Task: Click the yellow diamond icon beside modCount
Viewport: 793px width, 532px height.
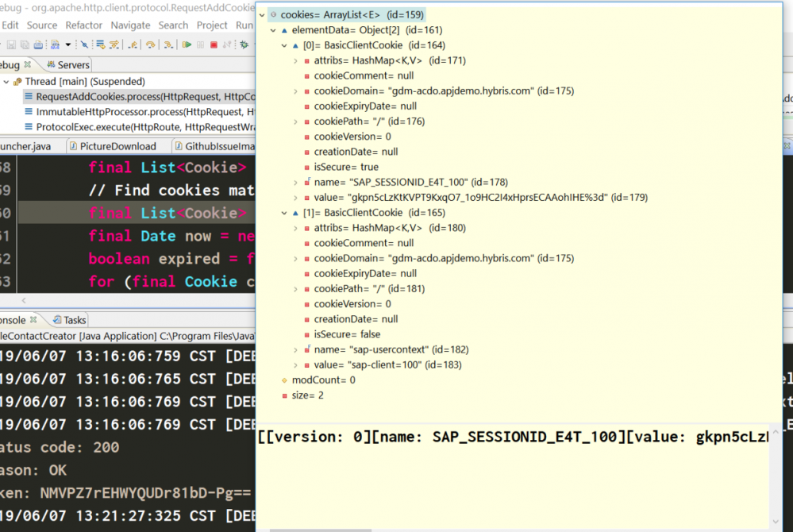Action: pos(284,380)
